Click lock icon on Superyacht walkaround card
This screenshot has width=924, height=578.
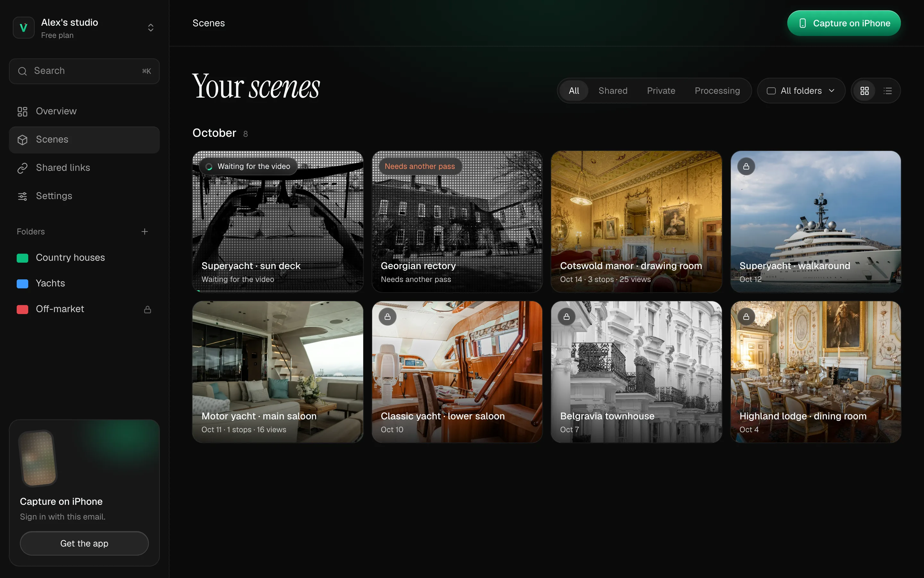pos(746,167)
